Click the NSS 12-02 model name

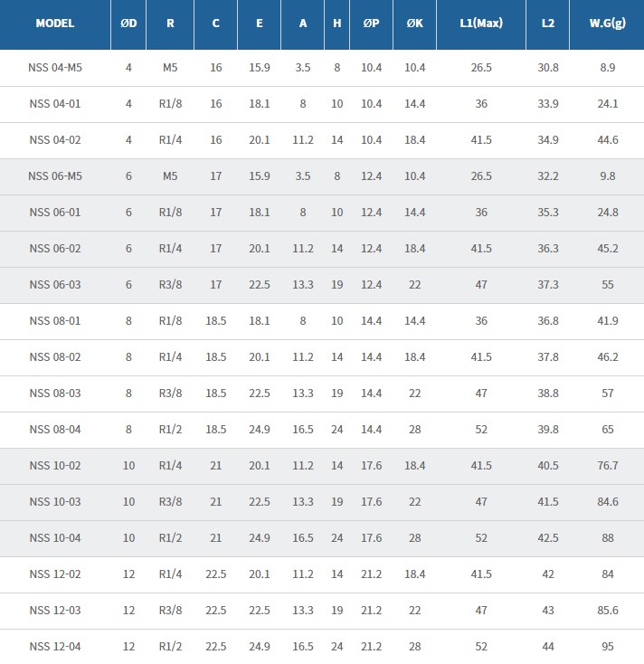55,574
